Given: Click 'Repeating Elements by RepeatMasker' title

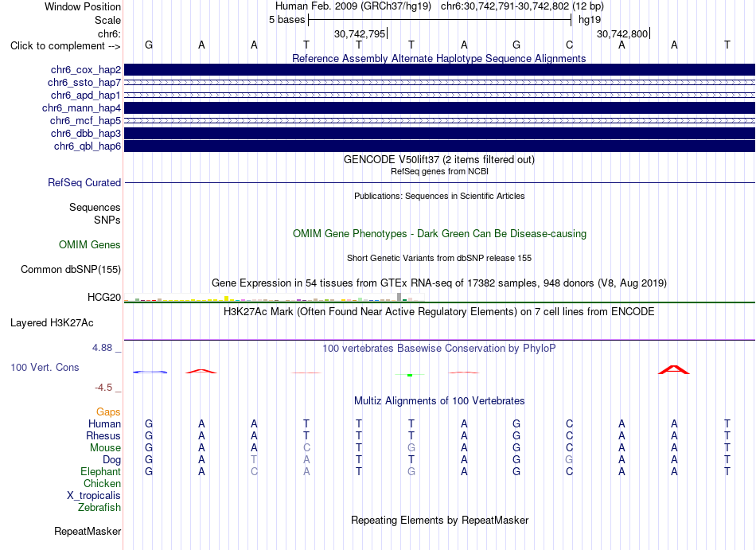Looking at the screenshot, I should (x=439, y=521).
